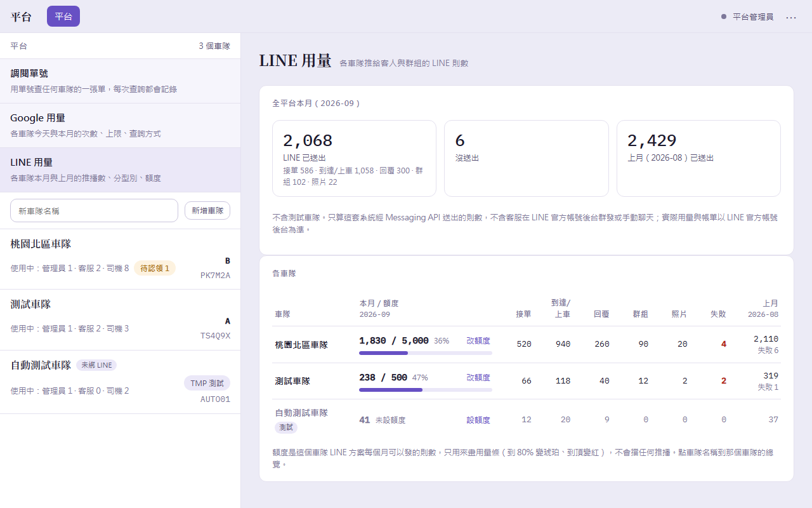Click 設額度 for 自動測試車隊
The height and width of the screenshot is (508, 812).
coord(478,420)
